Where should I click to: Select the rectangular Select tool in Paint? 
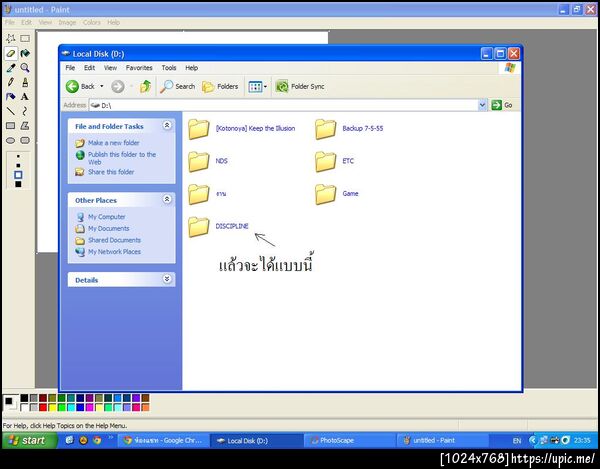pos(25,38)
